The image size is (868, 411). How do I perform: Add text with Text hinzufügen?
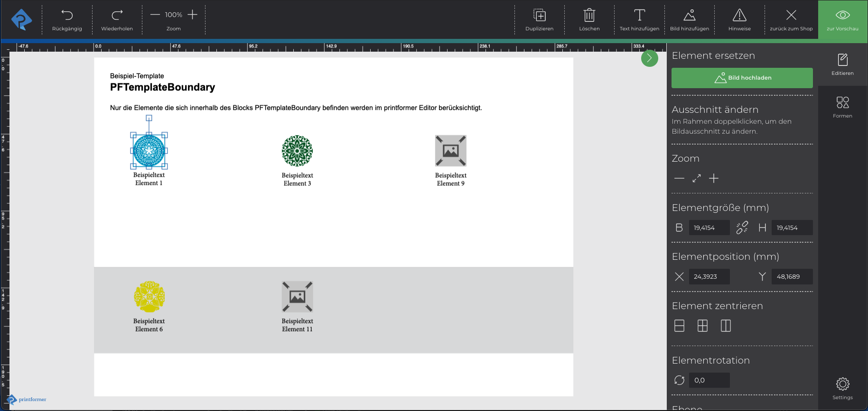coord(639,16)
